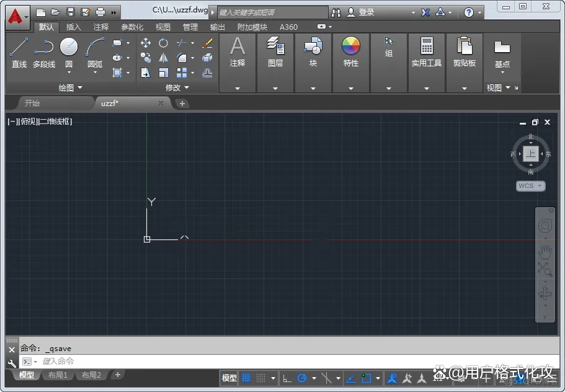Screen dimensions: 565x392
Task: Open the Utilities (实用工具) panel dropdown
Action: coord(427,88)
